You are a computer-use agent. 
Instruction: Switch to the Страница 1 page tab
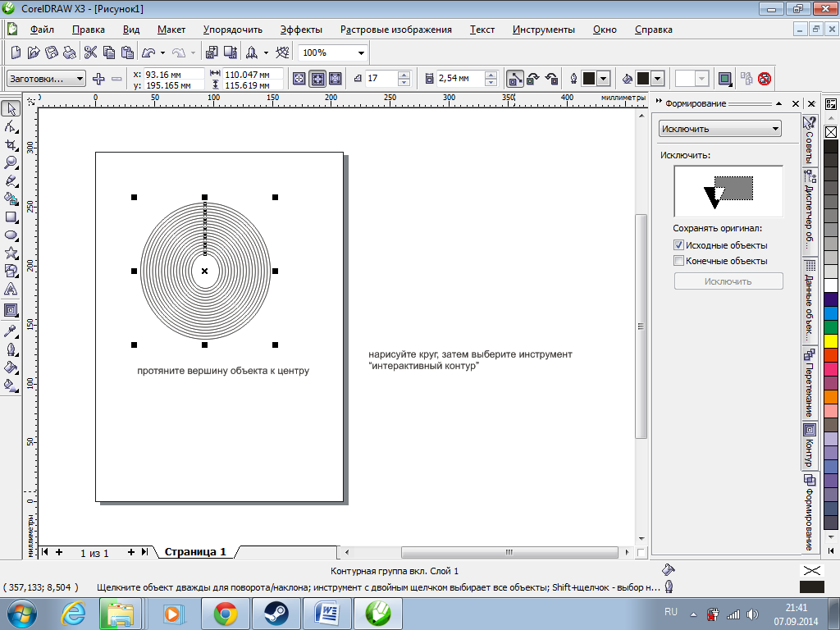coord(194,552)
